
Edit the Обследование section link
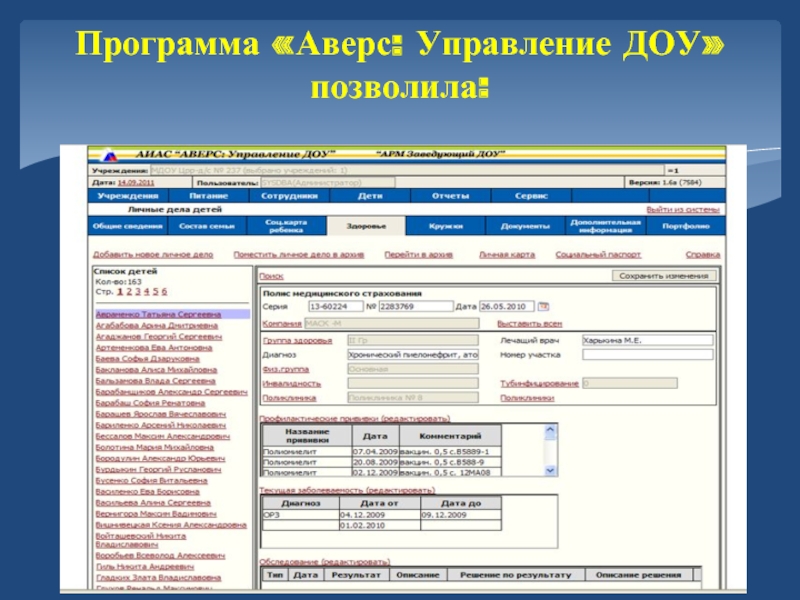(x=324, y=562)
